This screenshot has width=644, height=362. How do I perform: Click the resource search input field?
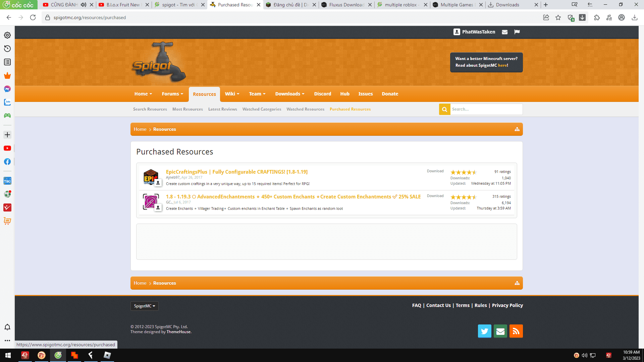pos(486,109)
